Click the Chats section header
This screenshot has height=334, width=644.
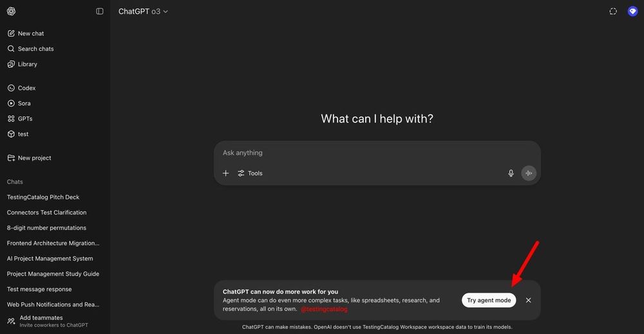tap(15, 182)
